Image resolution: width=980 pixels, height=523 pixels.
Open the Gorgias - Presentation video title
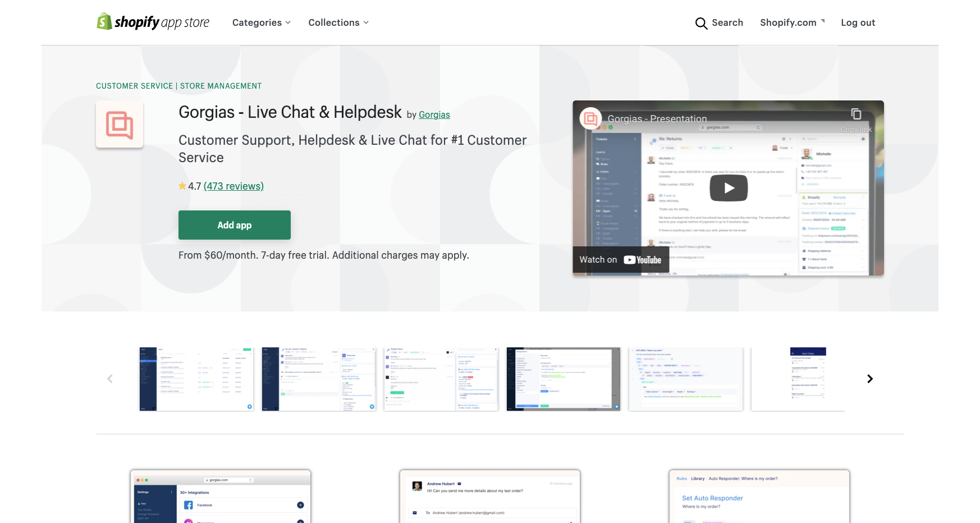pos(657,119)
